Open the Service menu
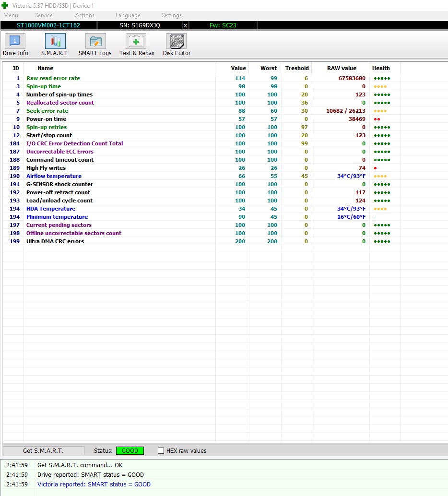This screenshot has width=448, height=496. click(x=44, y=15)
